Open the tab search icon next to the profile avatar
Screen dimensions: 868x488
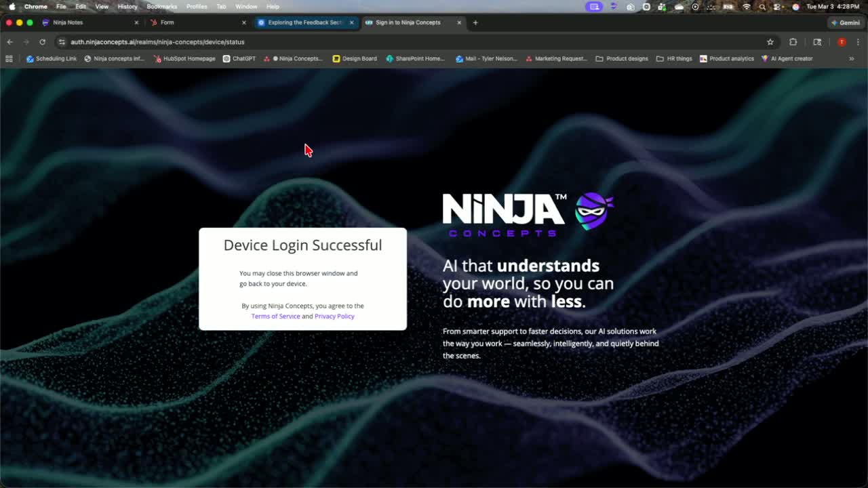point(817,42)
